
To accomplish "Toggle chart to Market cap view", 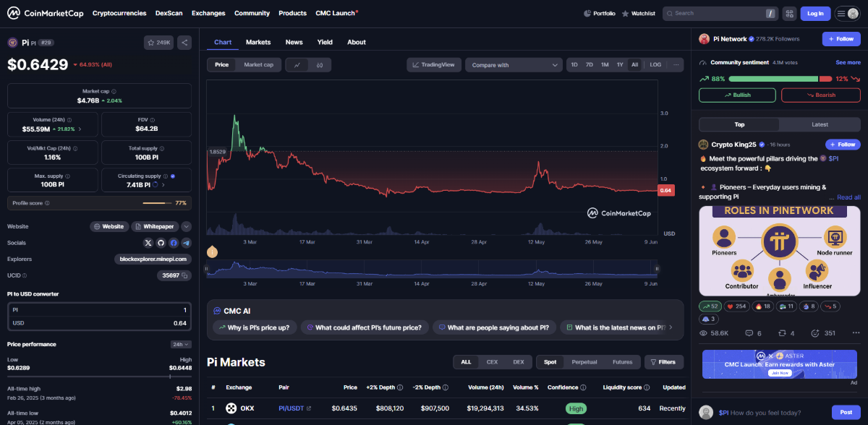I will (258, 65).
